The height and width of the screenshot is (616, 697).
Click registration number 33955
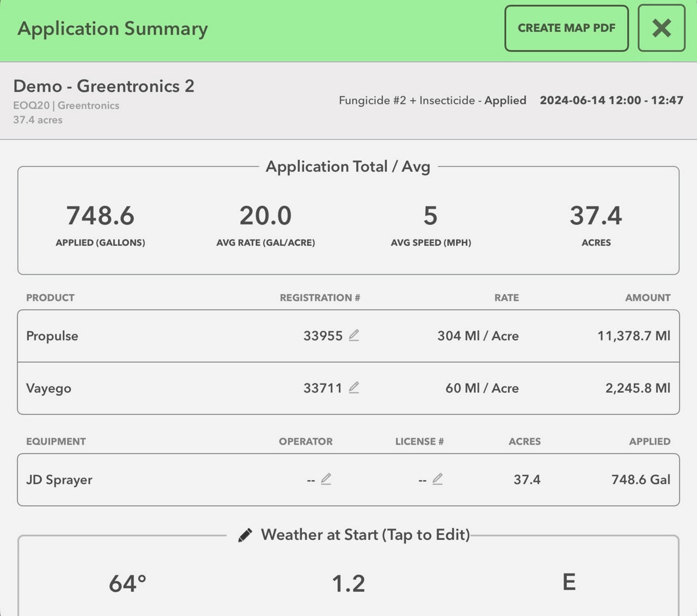[323, 336]
